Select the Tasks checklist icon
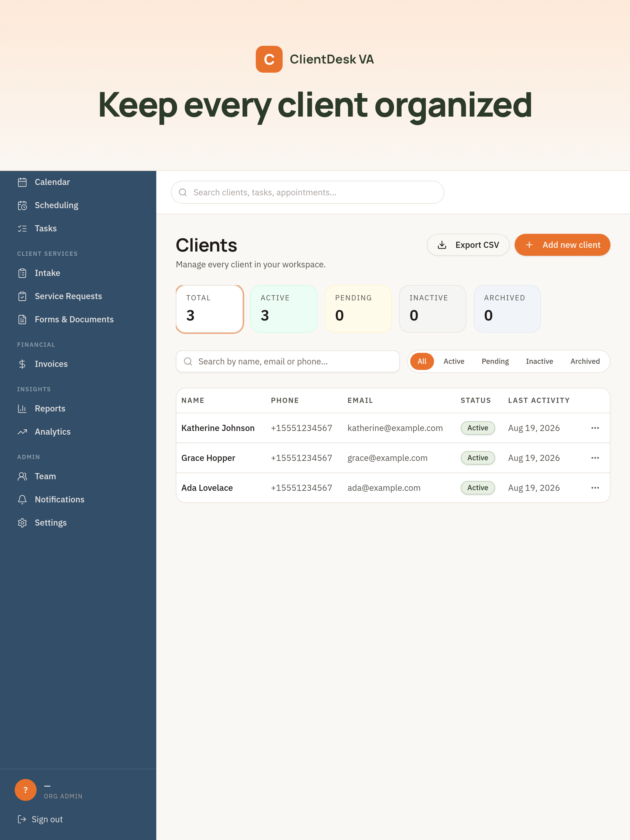This screenshot has height=840, width=630. click(x=22, y=229)
